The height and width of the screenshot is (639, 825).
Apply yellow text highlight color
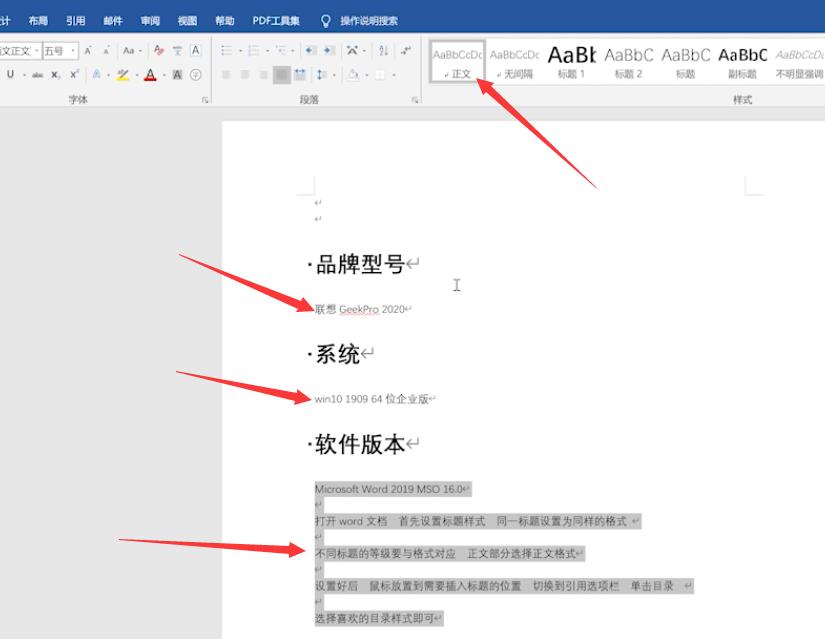(123, 75)
